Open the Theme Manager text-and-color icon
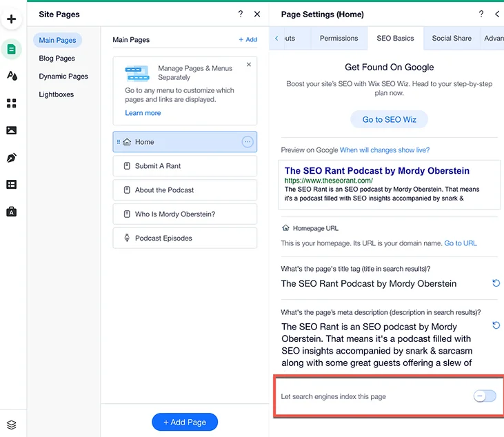 [x=12, y=76]
